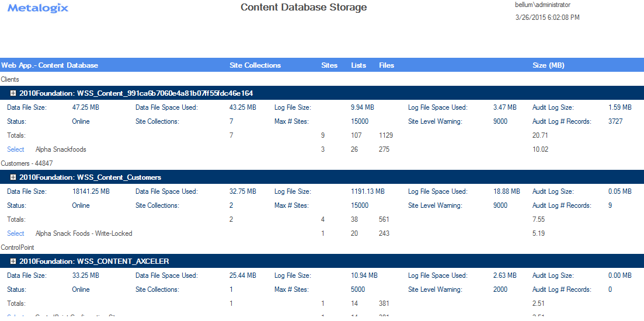This screenshot has height=321, width=644.
Task: Expand the WSS_Content_991ca6b7060e4a81b07ff55fdc46e164 database section
Action: tap(13, 93)
